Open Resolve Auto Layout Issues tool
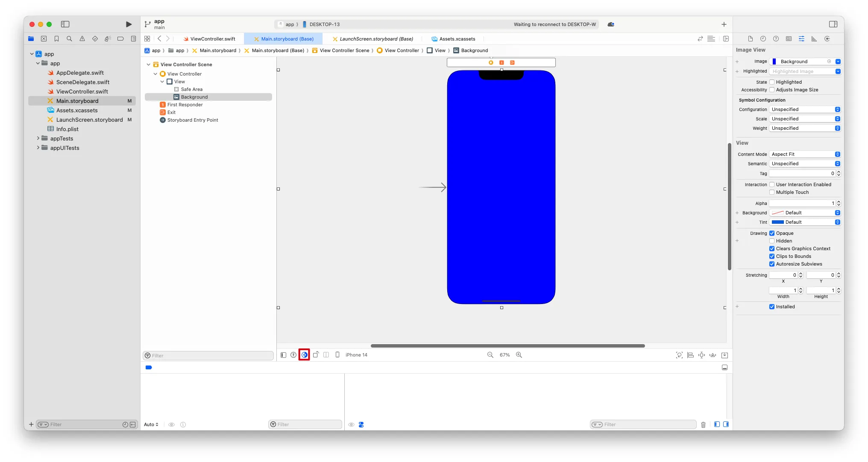Screen dimensions: 868x462 (713, 355)
